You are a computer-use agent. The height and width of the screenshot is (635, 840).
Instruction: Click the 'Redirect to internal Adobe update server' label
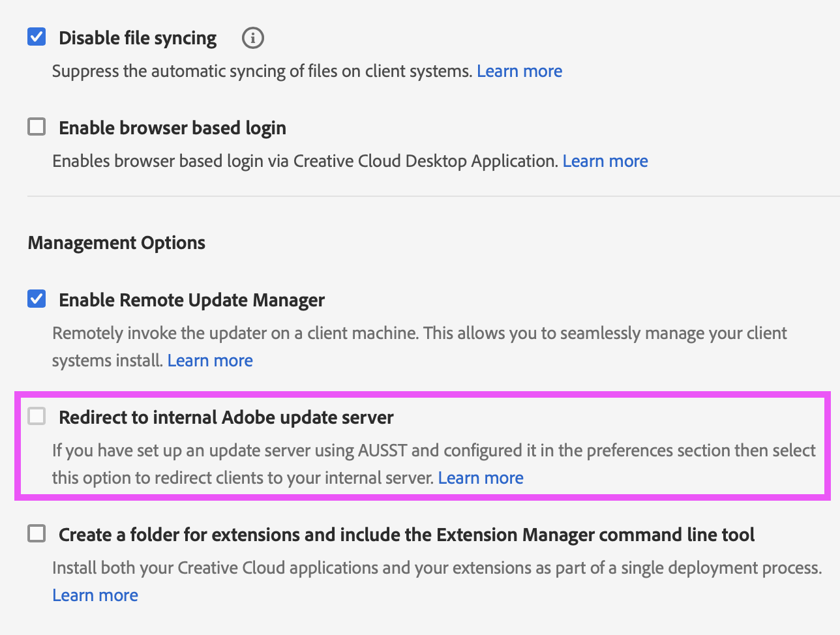[x=226, y=417]
